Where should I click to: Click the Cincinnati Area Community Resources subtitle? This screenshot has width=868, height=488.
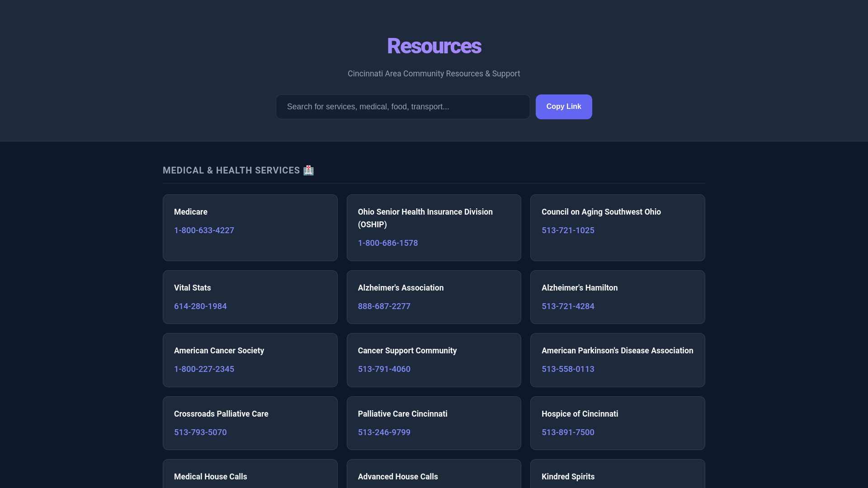coord(434,74)
